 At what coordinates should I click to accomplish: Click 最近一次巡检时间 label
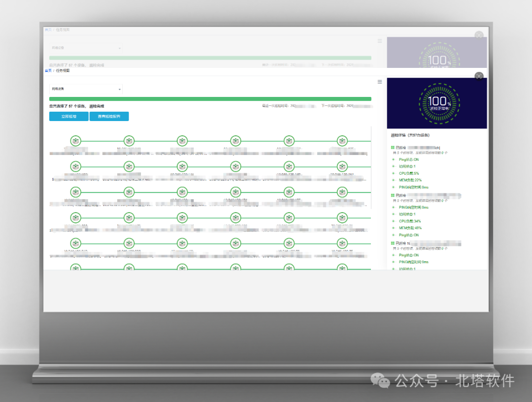pos(276,106)
